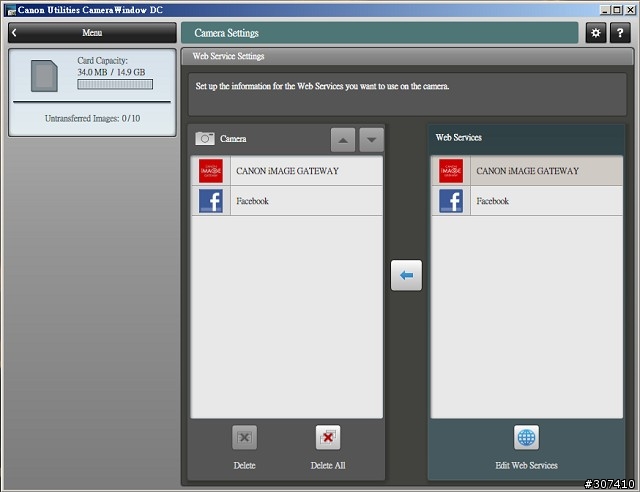Move selected camera service up
The width and height of the screenshot is (640, 492).
tap(343, 140)
